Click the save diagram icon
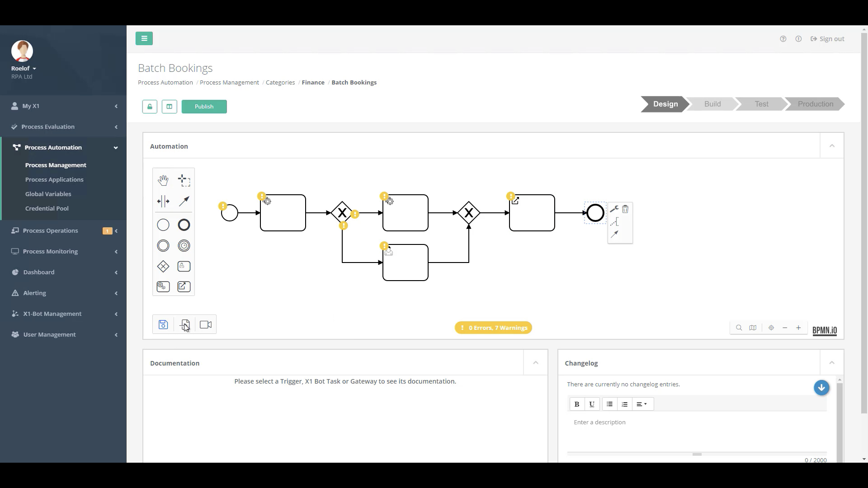868x488 pixels. click(163, 324)
